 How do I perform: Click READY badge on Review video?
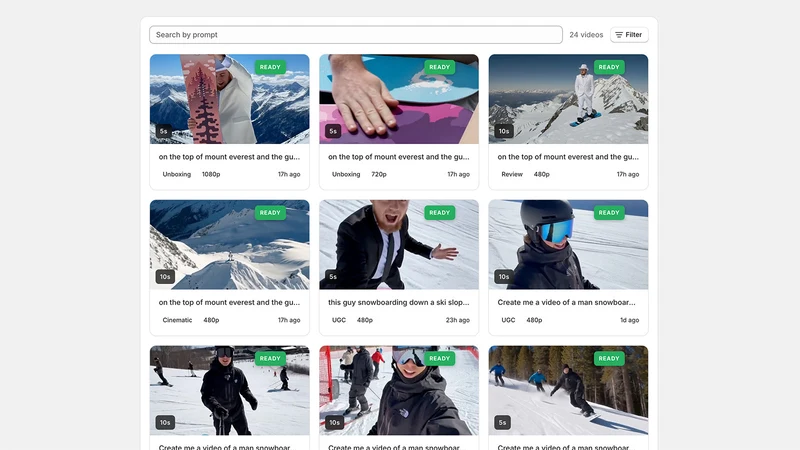609,67
